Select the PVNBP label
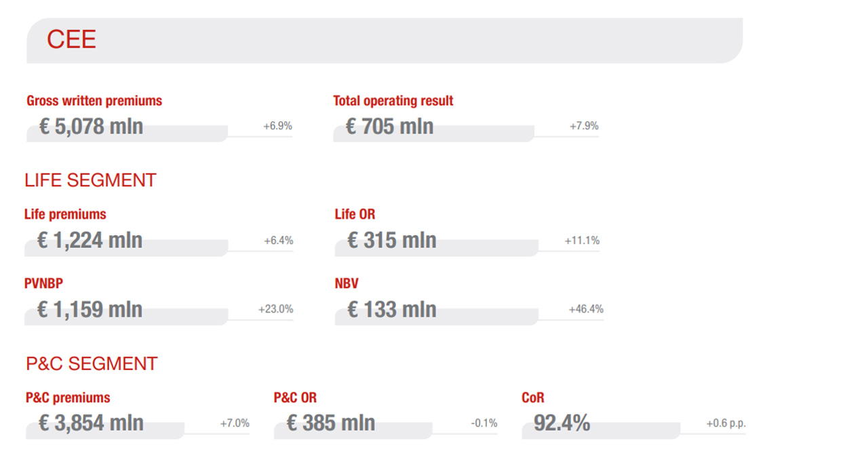Image resolution: width=868 pixels, height=454 pixels. pos(43,284)
